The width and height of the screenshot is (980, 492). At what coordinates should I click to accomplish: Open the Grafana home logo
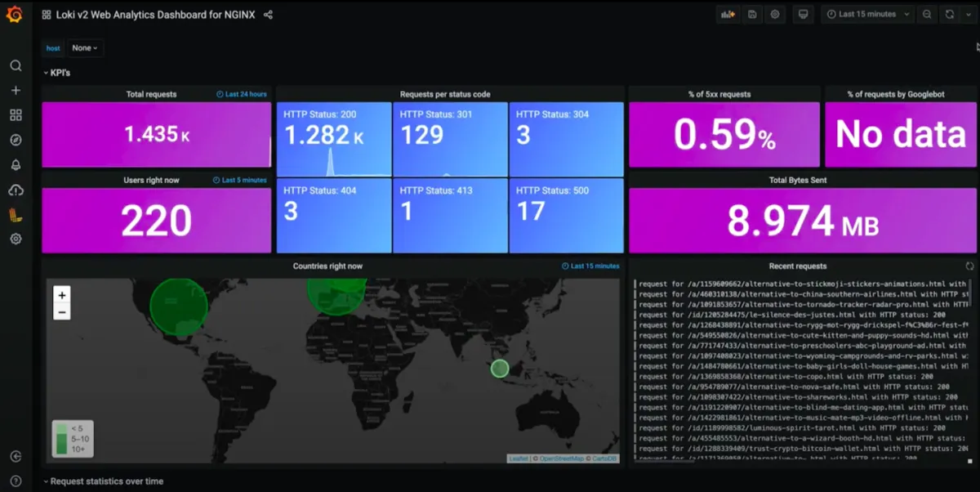tap(15, 15)
